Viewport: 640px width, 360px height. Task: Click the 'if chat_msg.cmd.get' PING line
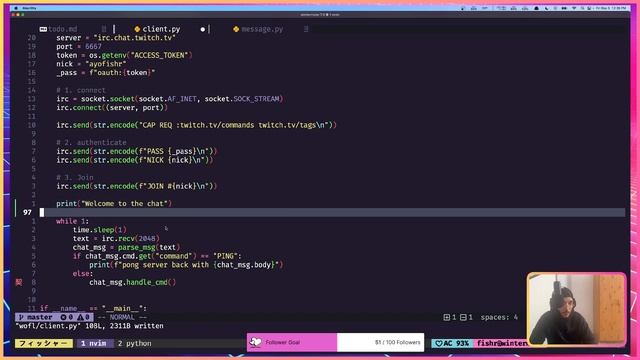point(157,256)
